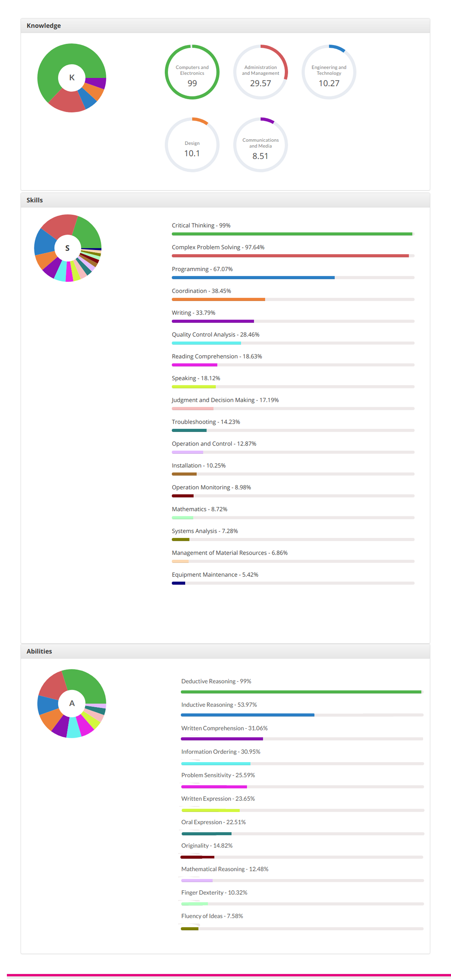451x980 pixels.
Task: Click the Skills donut chart center S
Action: [67, 248]
